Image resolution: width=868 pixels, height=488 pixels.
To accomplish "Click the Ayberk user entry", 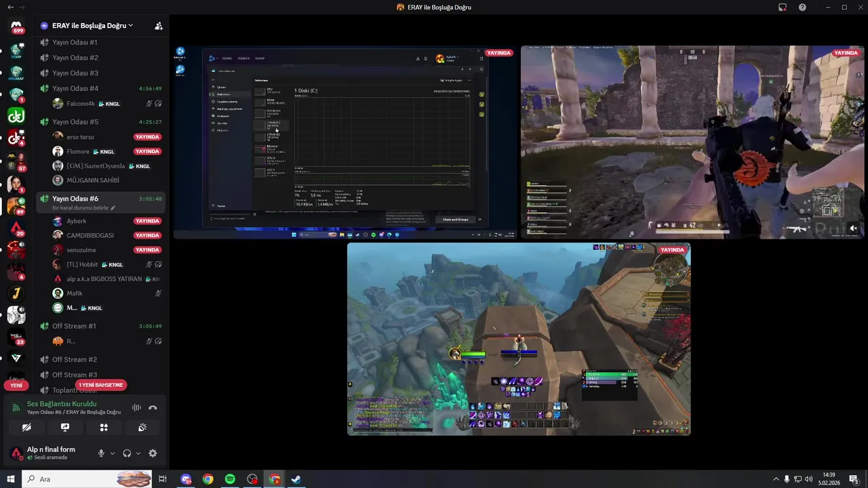I will [107, 221].
